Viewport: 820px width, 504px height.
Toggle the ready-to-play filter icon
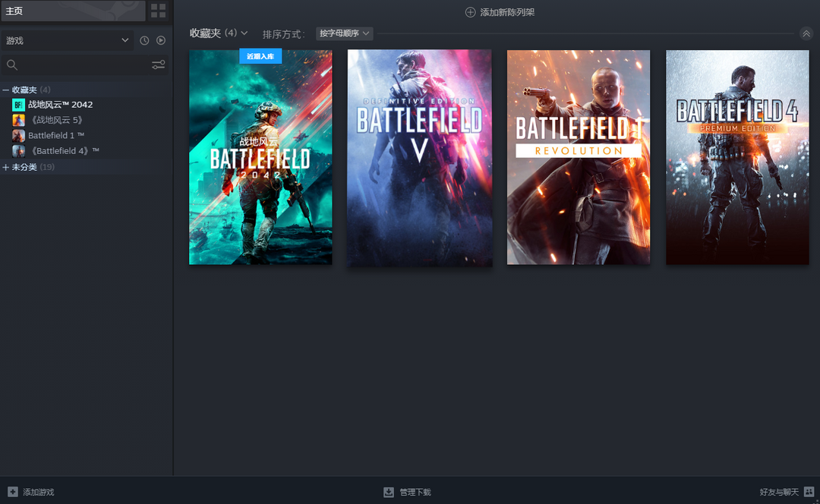click(161, 40)
